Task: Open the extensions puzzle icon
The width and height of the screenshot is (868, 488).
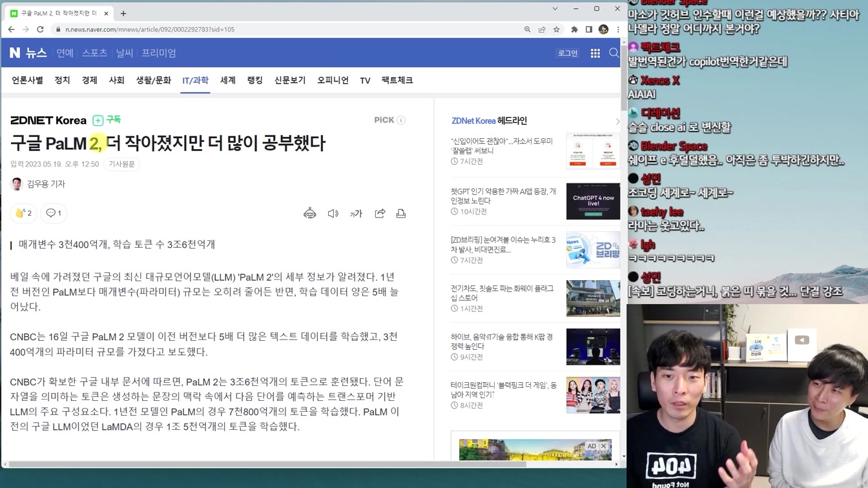Action: click(x=574, y=29)
